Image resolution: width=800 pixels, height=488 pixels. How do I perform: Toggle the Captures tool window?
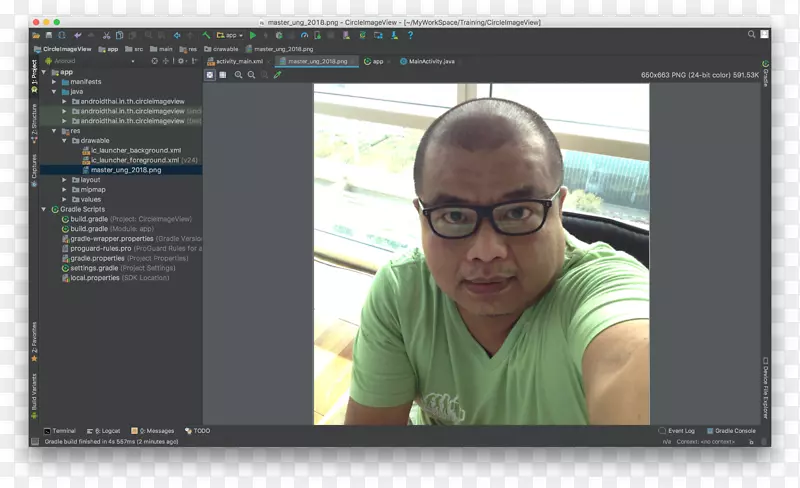coord(34,170)
